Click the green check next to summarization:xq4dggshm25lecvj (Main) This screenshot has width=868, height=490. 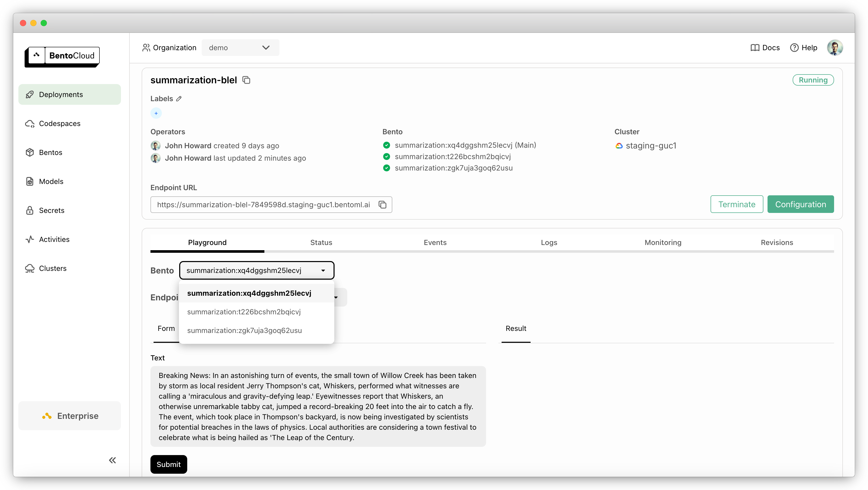387,145
